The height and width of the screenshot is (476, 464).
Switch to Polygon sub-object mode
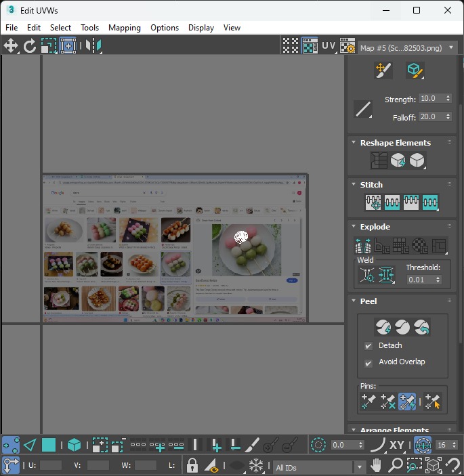[49, 445]
